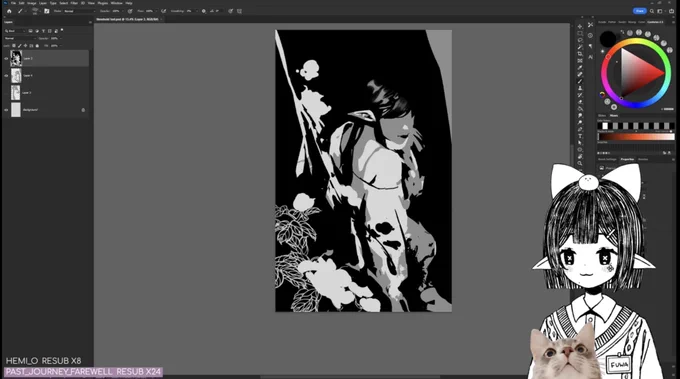Open the brush settings panel icon
This screenshot has height=379, width=680.
click(47, 11)
